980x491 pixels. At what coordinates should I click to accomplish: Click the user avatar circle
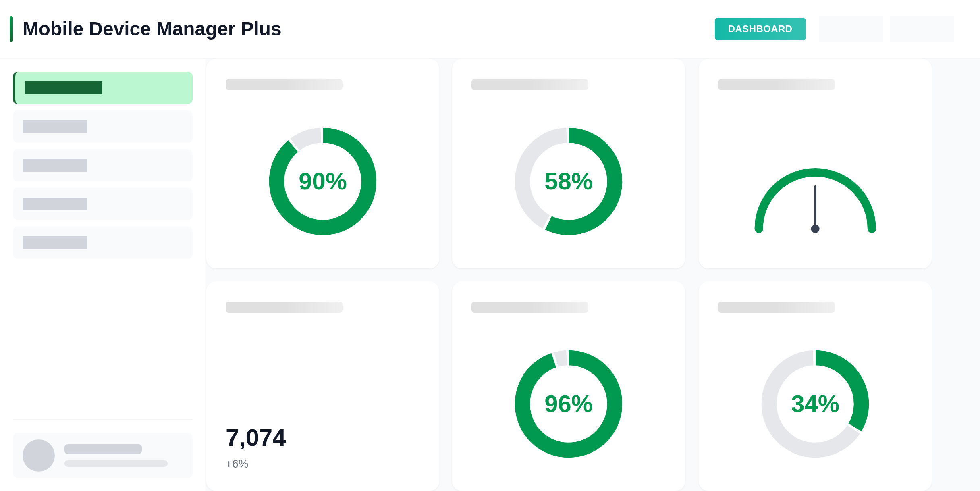(39, 455)
